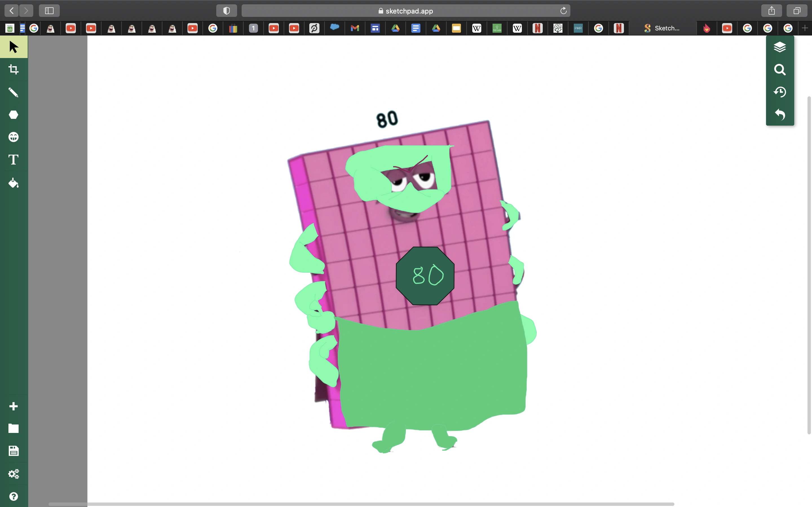Open the Layers panel
The width and height of the screenshot is (812, 507).
coord(780,47)
